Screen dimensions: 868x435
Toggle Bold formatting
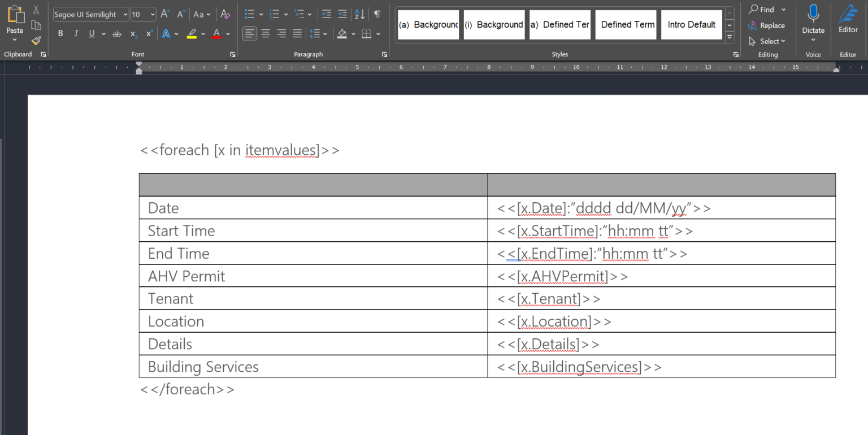[60, 34]
